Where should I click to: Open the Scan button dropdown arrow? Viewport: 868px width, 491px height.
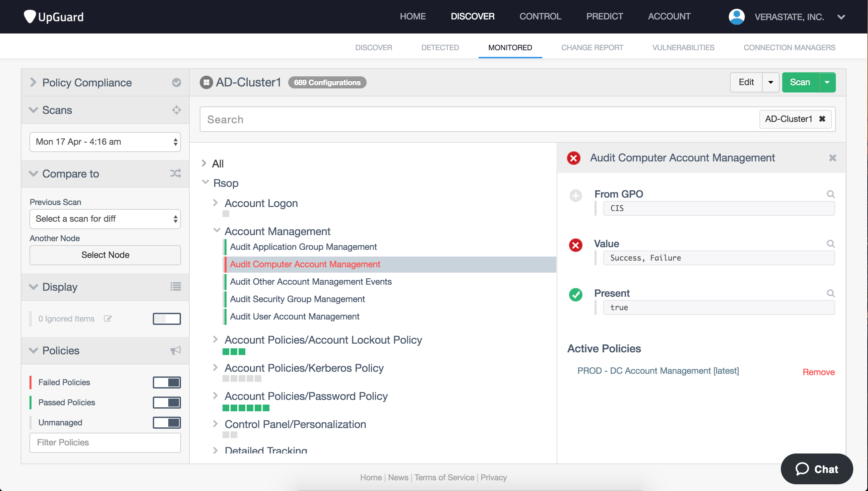coord(827,82)
